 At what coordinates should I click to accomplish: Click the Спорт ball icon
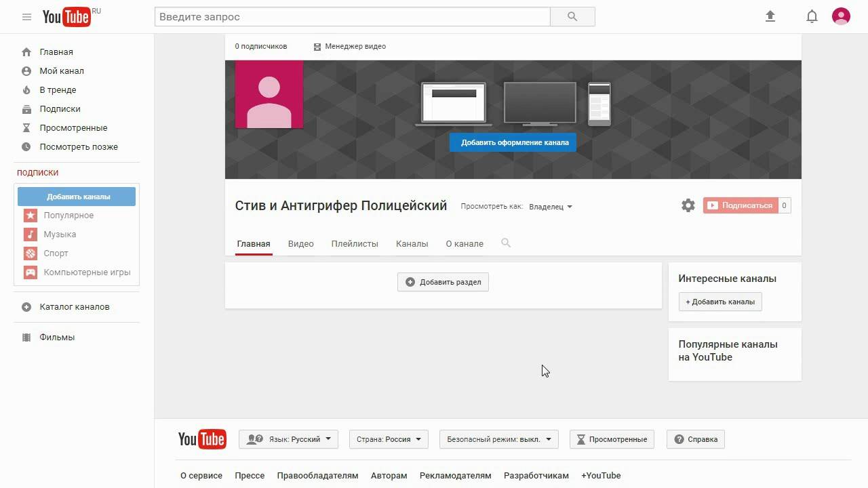[x=31, y=253]
